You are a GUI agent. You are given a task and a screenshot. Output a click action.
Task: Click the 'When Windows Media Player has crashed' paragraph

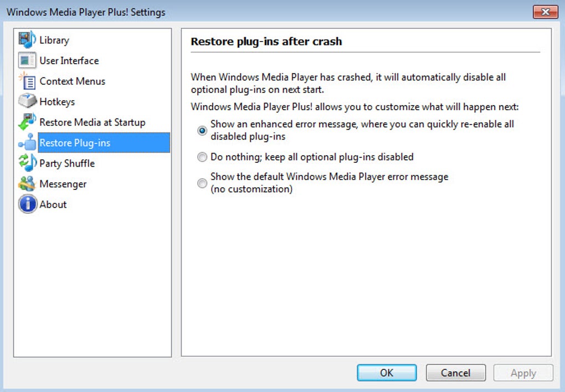[348, 83]
